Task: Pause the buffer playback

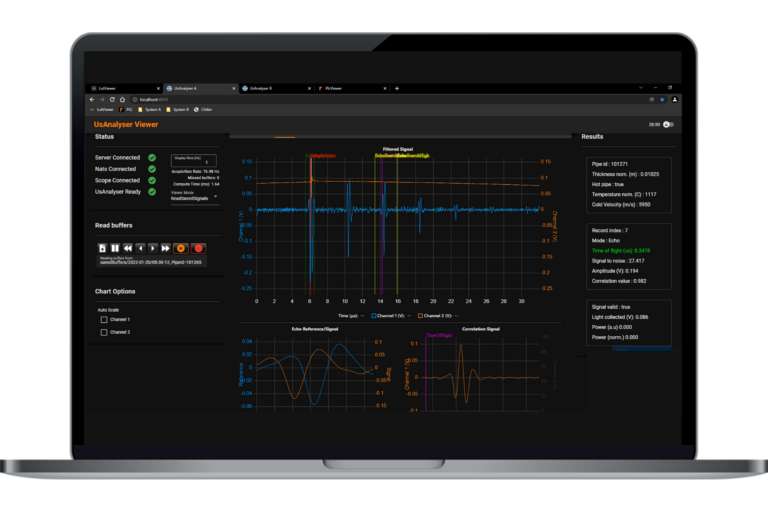Action: [115, 247]
